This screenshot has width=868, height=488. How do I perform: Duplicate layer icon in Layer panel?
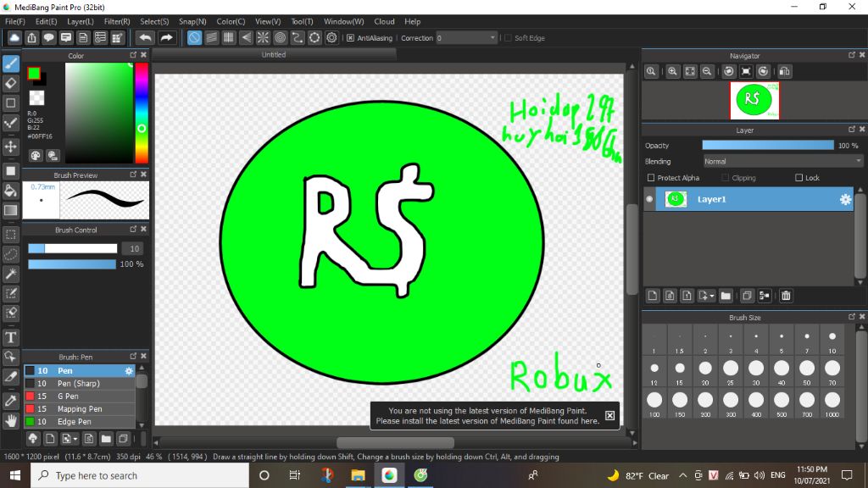click(747, 296)
